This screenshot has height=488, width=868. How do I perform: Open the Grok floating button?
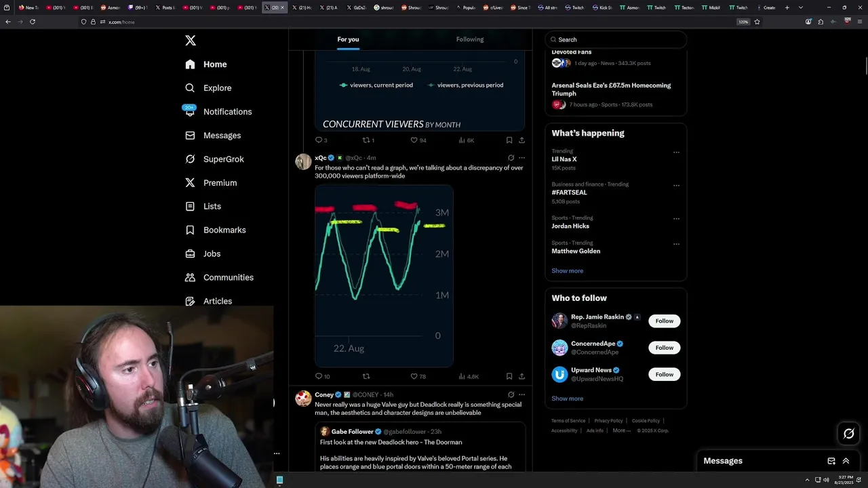[x=849, y=434]
